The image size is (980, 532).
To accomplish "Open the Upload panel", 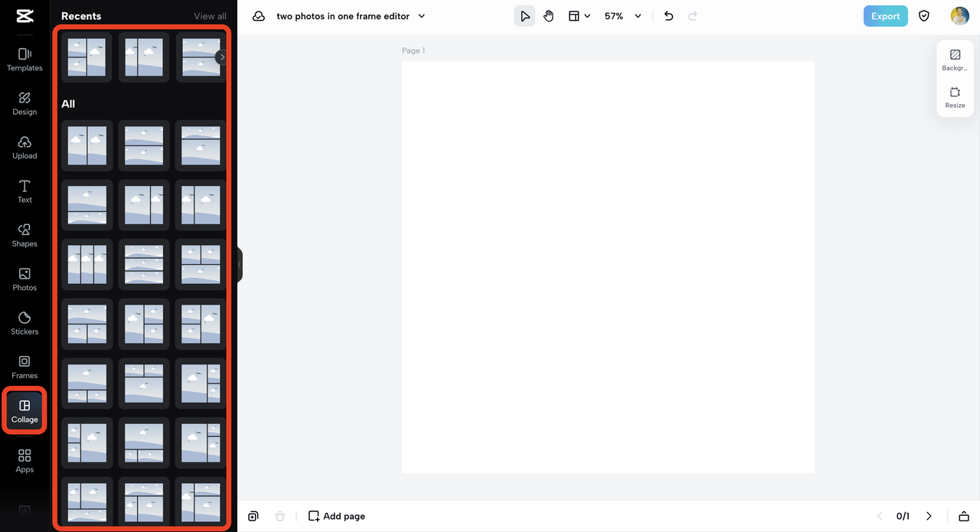I will click(x=24, y=148).
